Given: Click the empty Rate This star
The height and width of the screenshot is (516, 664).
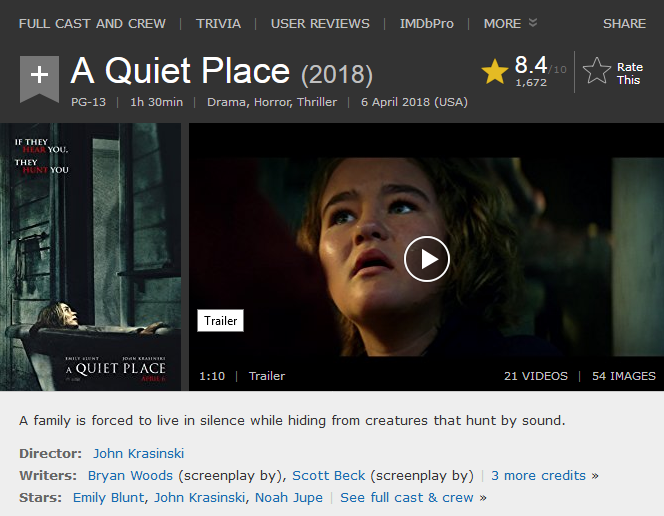Looking at the screenshot, I should (x=597, y=71).
